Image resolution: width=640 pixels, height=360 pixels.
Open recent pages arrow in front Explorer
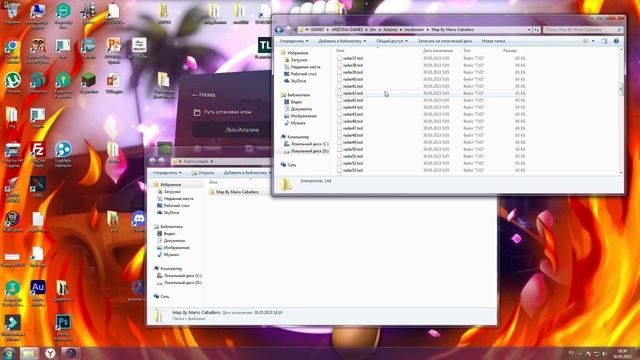click(295, 30)
